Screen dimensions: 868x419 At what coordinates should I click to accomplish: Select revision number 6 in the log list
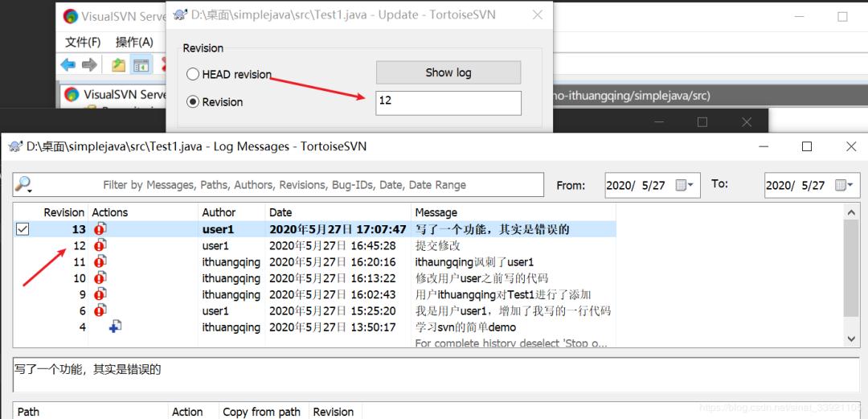pyautogui.click(x=83, y=311)
